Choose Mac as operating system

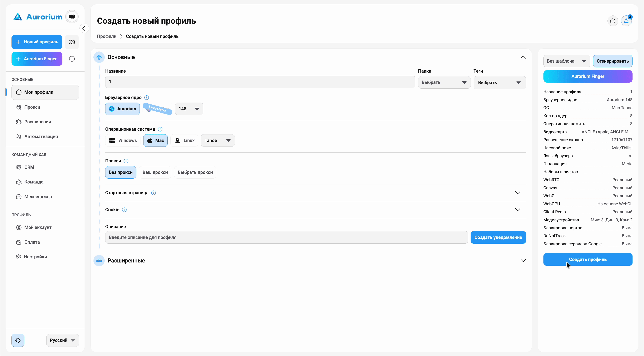[x=156, y=140]
